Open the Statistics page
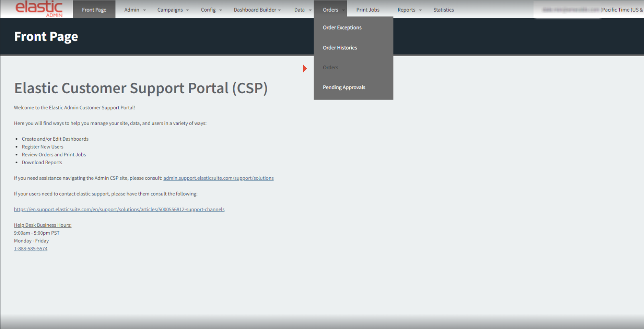644x329 pixels. pos(443,10)
